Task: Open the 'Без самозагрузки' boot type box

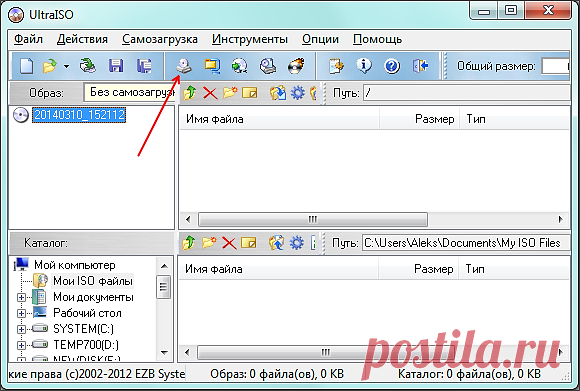Action: [x=130, y=92]
